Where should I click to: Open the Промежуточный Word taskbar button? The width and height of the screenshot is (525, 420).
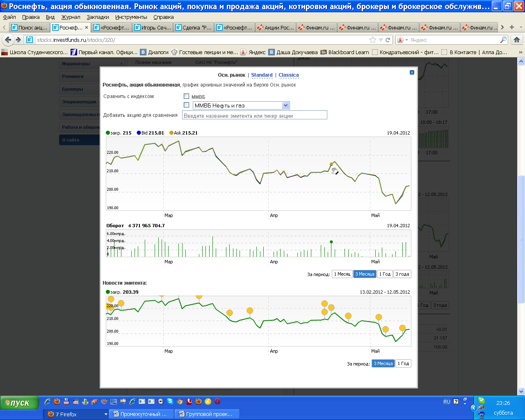[x=141, y=414]
